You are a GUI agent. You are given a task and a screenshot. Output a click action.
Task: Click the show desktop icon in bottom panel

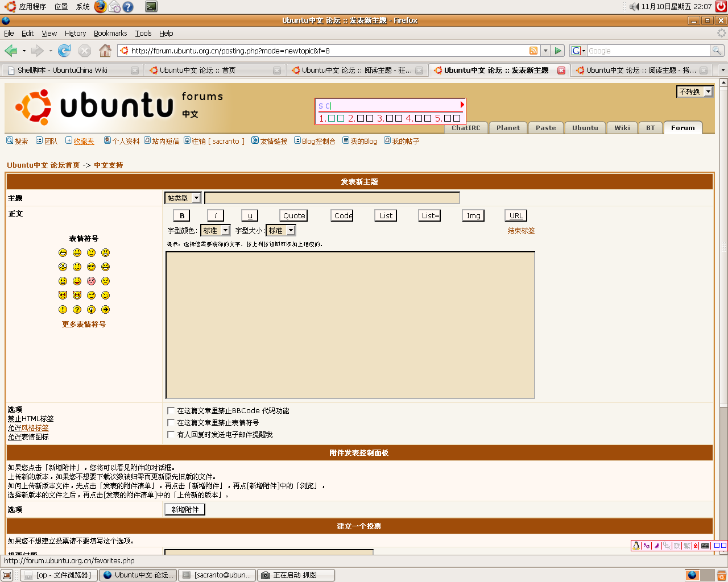(7, 575)
